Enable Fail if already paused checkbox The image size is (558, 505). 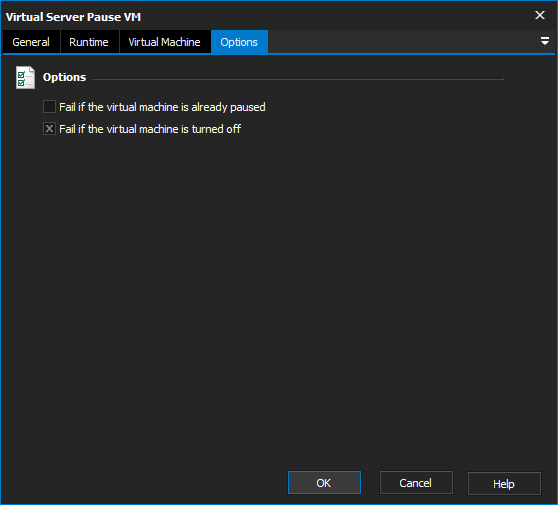(49, 107)
